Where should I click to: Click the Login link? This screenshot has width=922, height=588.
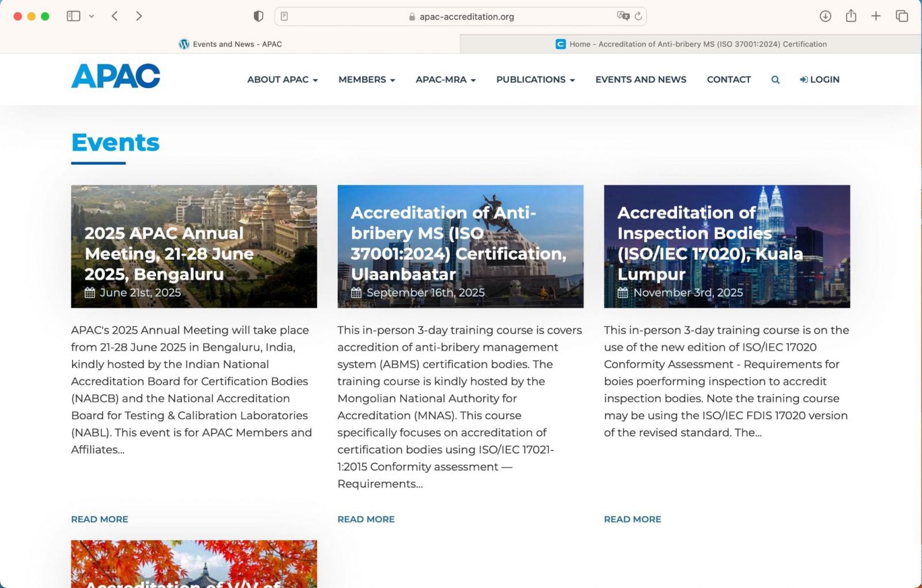coord(819,79)
